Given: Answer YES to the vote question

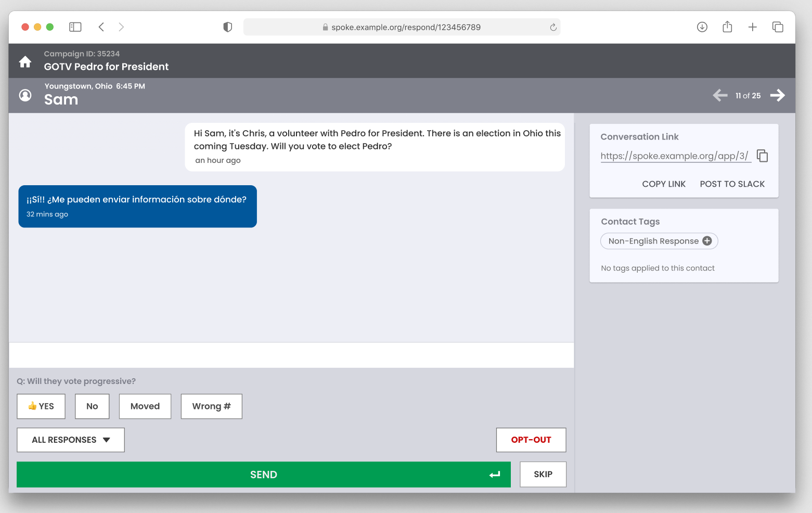Looking at the screenshot, I should [41, 406].
